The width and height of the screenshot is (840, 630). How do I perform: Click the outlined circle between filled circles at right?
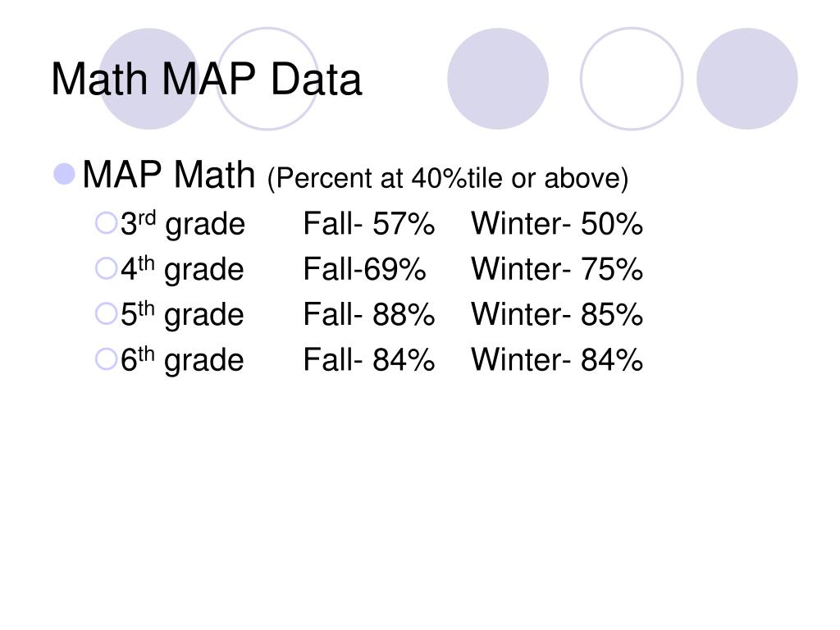632,79
